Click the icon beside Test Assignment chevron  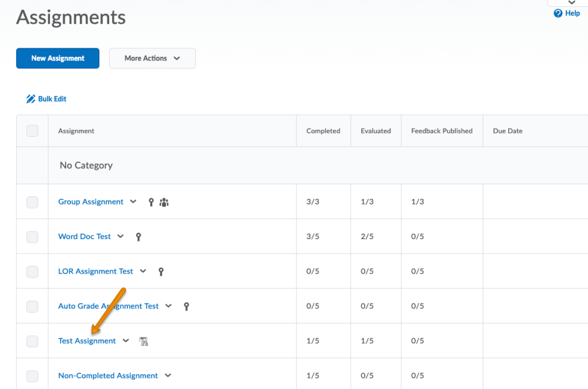(x=144, y=341)
